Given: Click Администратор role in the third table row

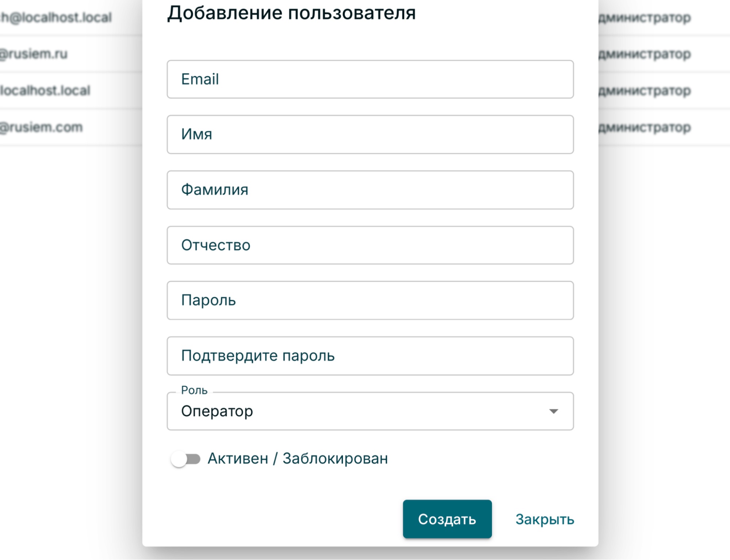Looking at the screenshot, I should click(645, 91).
